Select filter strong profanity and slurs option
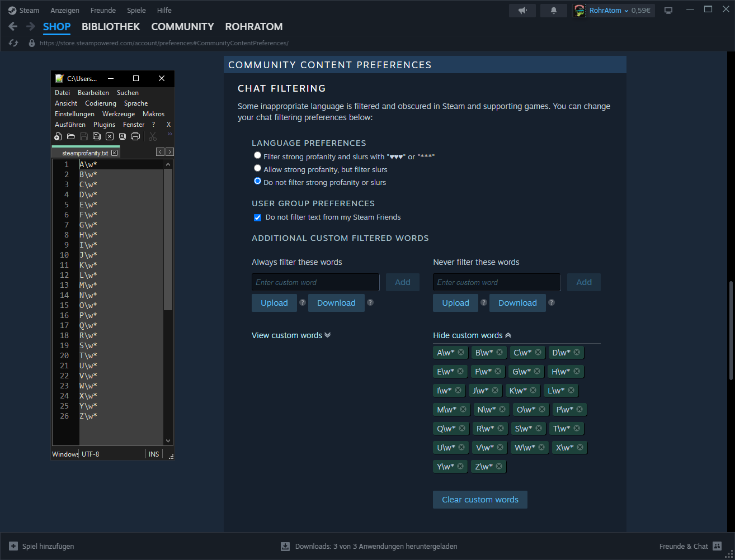 [x=257, y=155]
